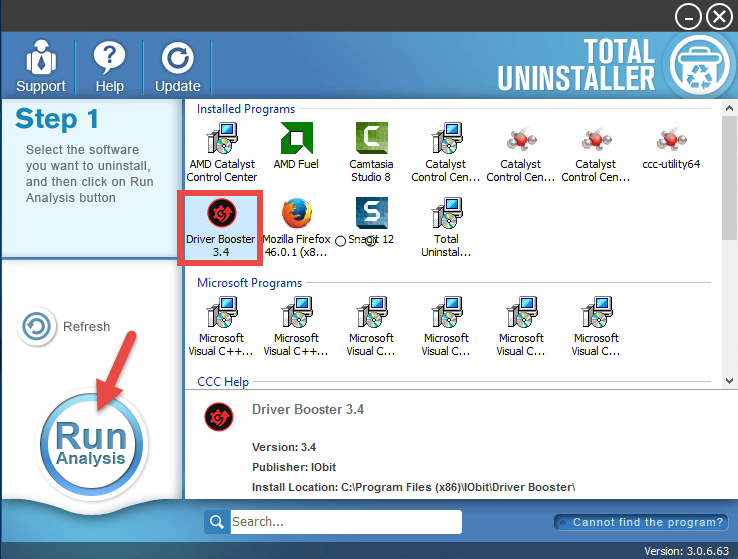Image resolution: width=738 pixels, height=559 pixels.
Task: Click the Install Location path text
Action: point(413,487)
